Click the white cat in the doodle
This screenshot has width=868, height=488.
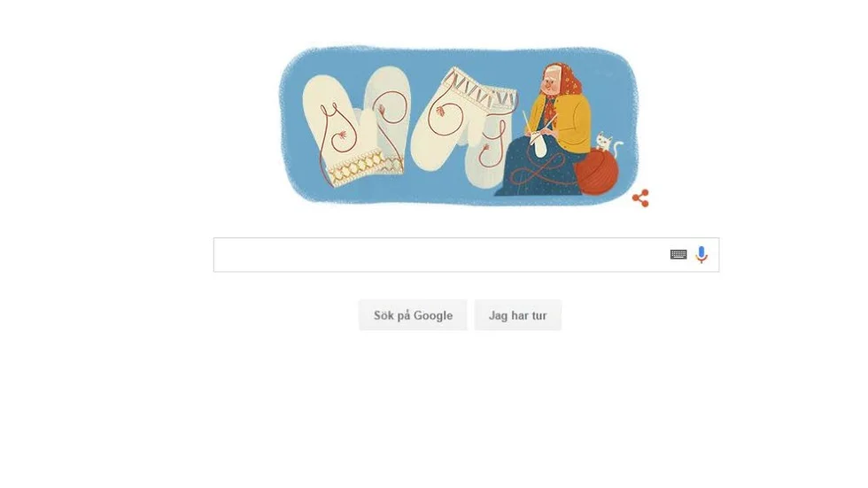coord(607,143)
